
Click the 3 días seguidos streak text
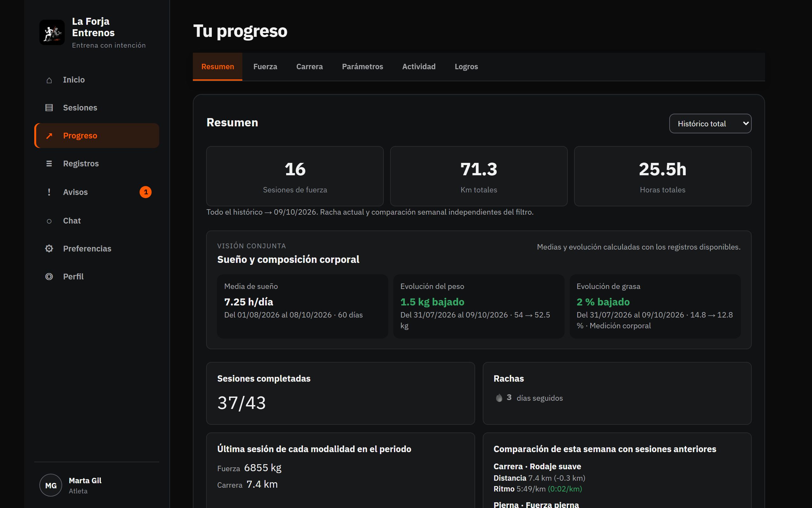534,398
